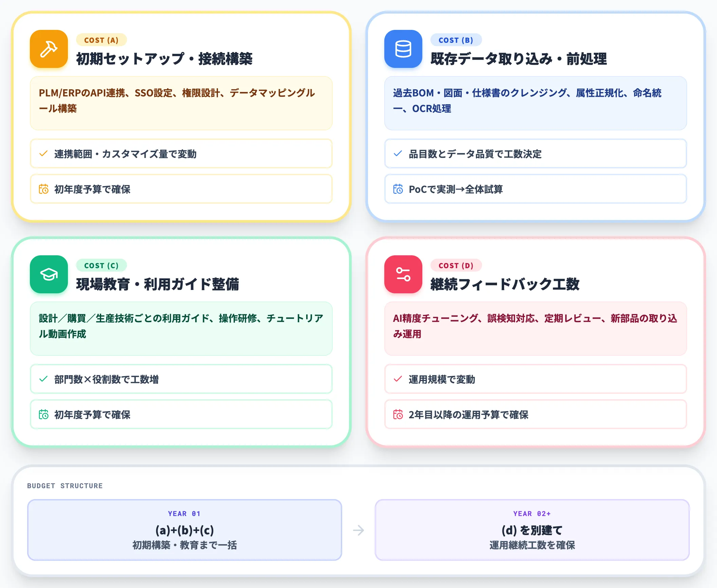Select the COST (B) badge
The height and width of the screenshot is (588, 717).
point(456,40)
